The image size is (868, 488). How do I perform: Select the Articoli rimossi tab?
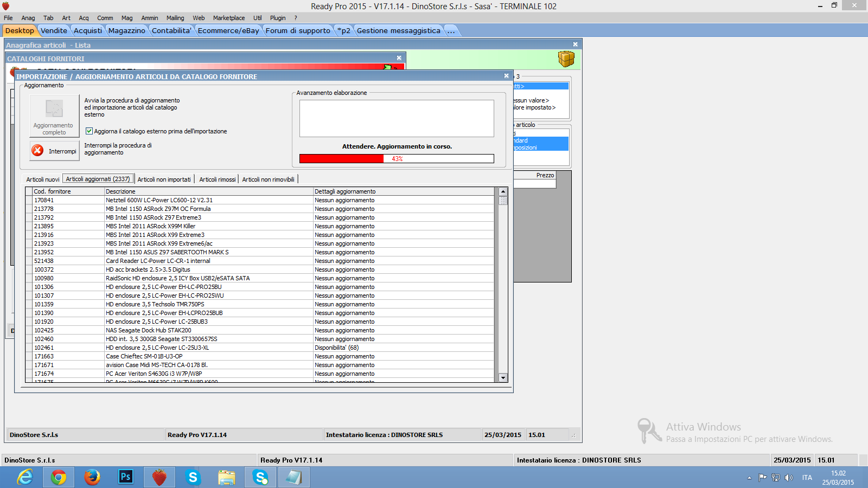pos(218,179)
